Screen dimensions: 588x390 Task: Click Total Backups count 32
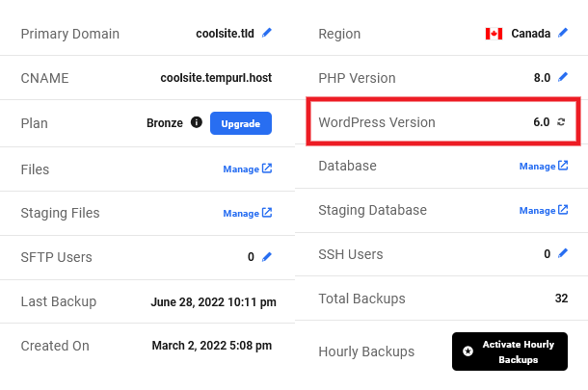(561, 299)
